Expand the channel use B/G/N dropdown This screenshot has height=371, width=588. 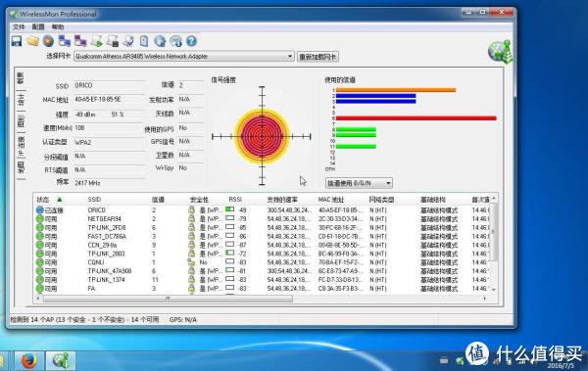[x=359, y=183]
